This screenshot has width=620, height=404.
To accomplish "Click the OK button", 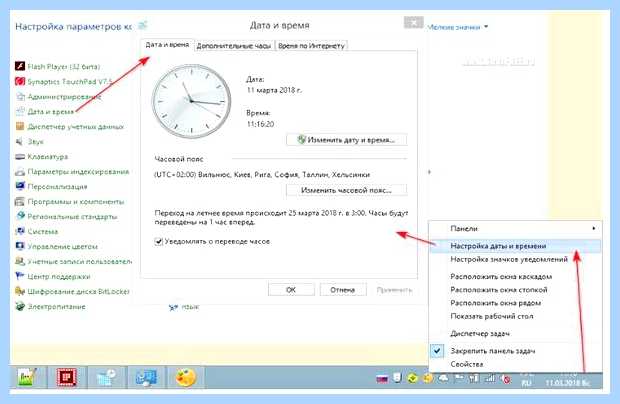I will tap(291, 290).
